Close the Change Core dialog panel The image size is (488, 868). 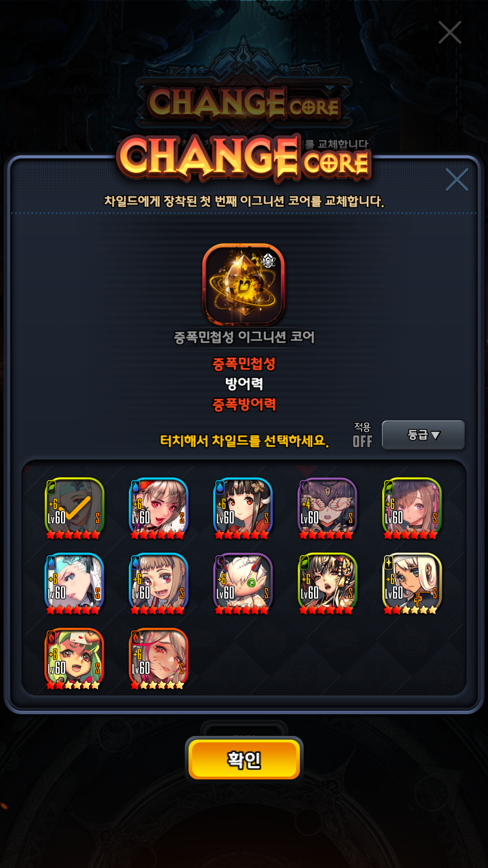point(456,179)
